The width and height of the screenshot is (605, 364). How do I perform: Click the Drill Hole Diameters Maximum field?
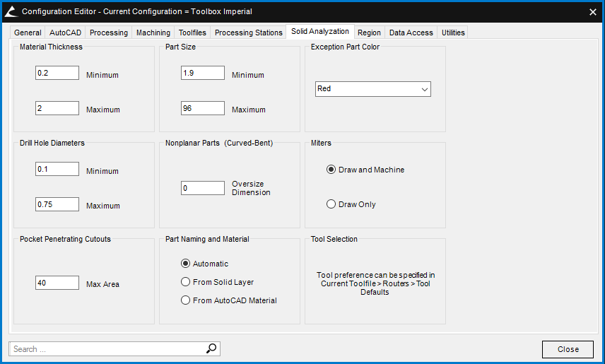pos(57,204)
